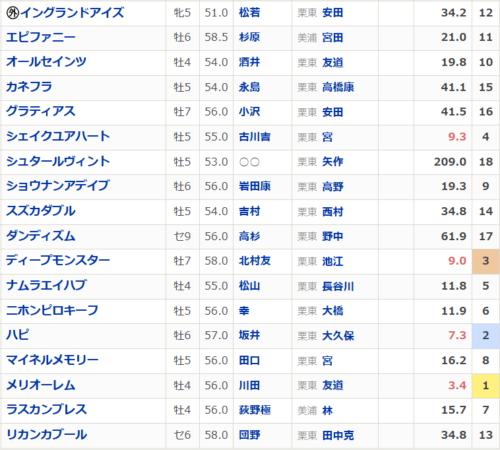Screen dimensions: 500x450
Task: Click blue popularity cell showing 2
Action: [486, 336]
